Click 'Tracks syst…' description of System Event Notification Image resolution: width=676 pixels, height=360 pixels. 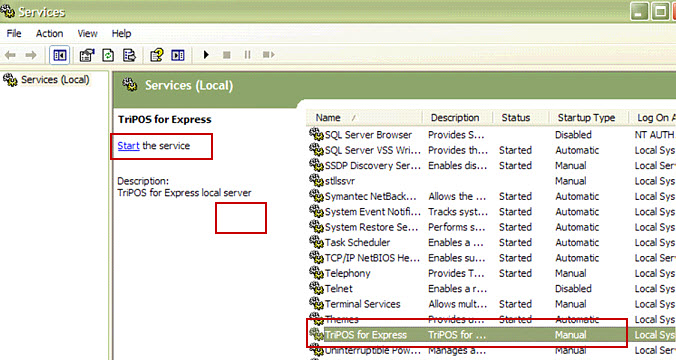[458, 212]
